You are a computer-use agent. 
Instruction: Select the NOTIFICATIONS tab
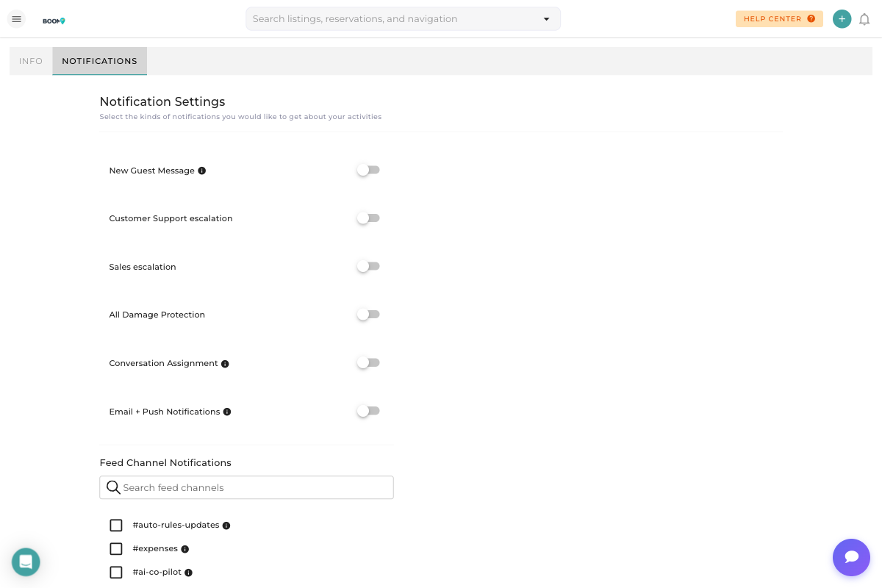coord(99,61)
